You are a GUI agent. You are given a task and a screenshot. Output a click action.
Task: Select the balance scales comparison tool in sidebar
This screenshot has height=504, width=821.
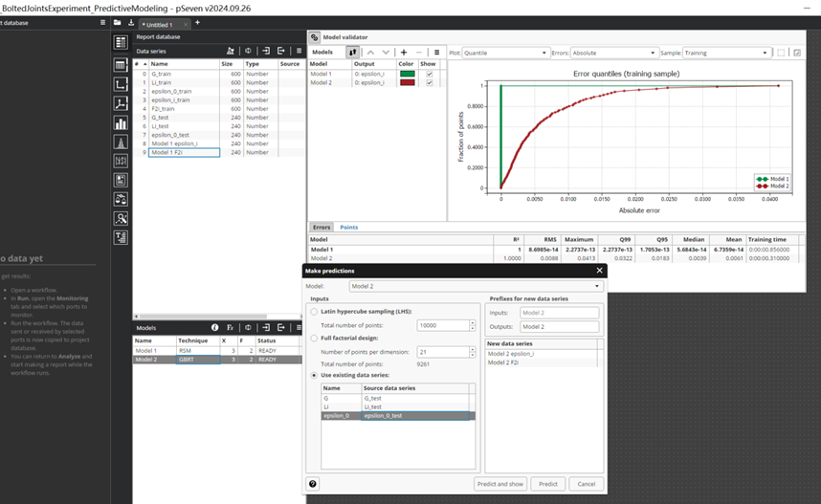pyautogui.click(x=121, y=200)
